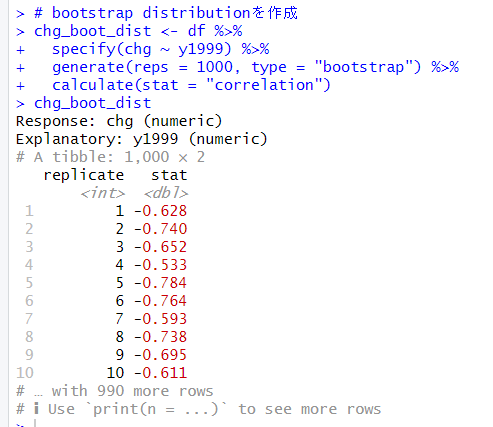
Task: Click 'Explanatory: y1999 (numeric)' output line
Action: [x=141, y=139]
